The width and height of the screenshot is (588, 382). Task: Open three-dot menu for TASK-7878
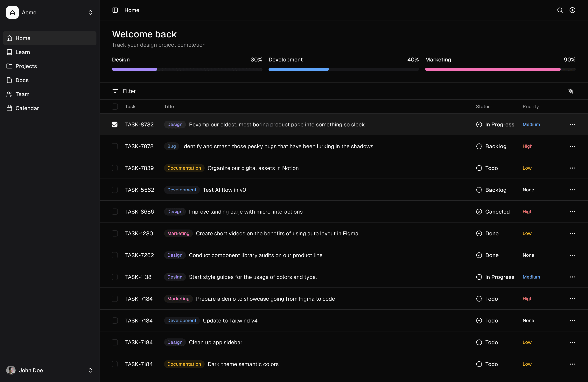(572, 146)
